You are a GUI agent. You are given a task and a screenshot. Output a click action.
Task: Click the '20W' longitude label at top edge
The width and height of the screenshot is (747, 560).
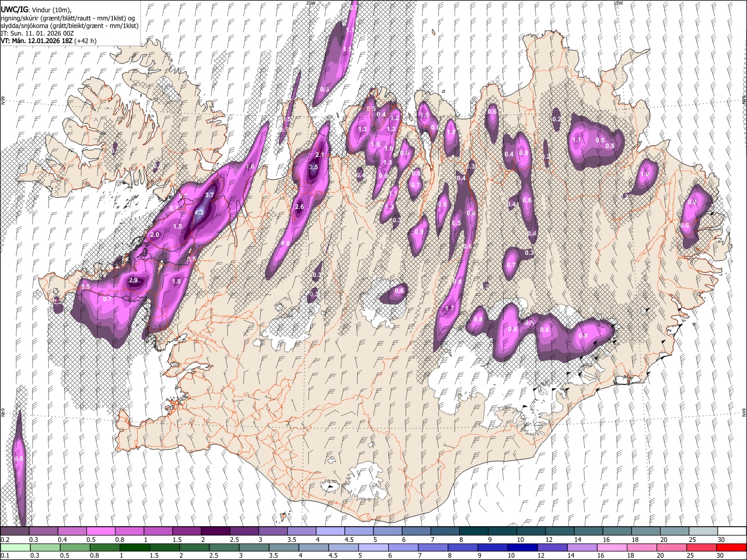coord(310,3)
